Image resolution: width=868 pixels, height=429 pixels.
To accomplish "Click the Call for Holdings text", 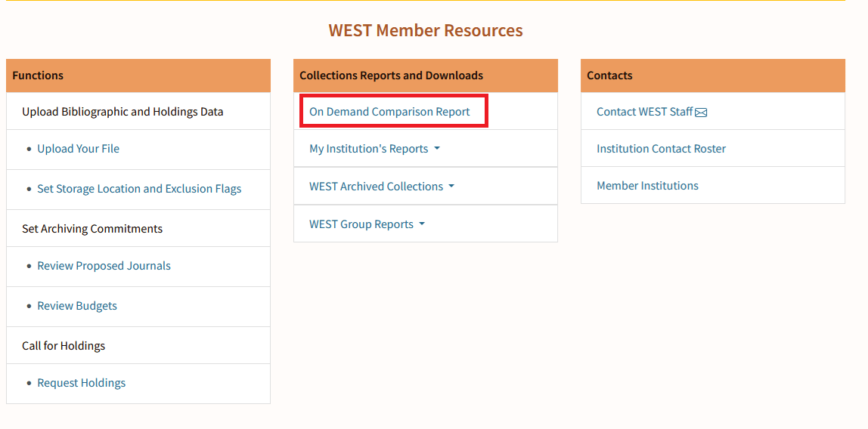I will 64,346.
